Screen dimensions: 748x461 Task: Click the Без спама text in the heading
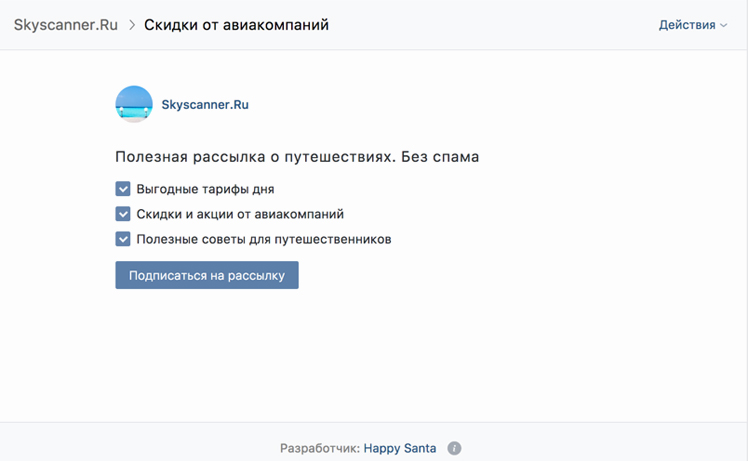pos(440,157)
